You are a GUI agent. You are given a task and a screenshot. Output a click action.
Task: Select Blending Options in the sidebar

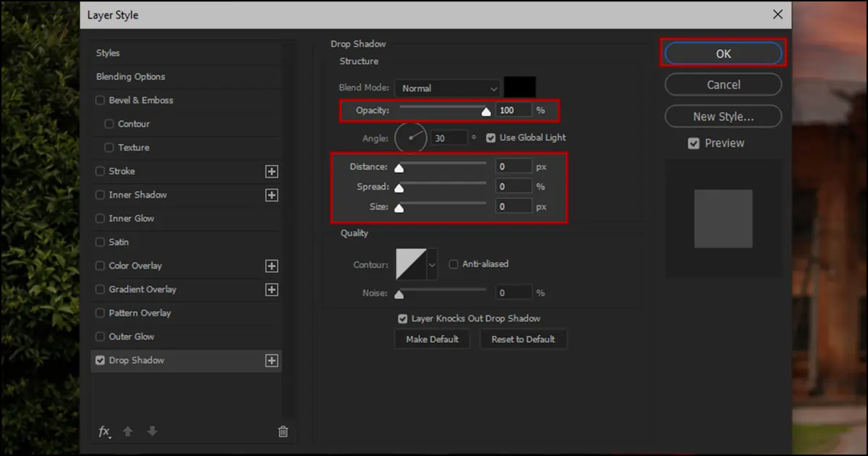130,76
